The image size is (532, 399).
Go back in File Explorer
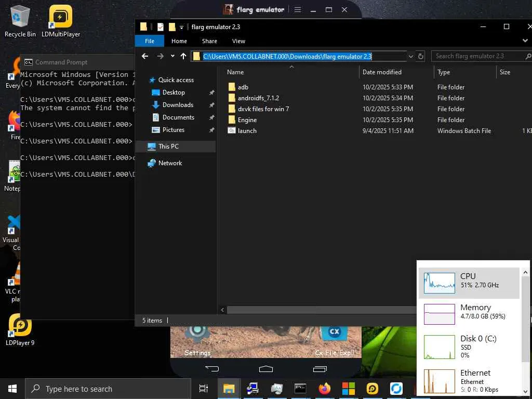[x=145, y=56]
